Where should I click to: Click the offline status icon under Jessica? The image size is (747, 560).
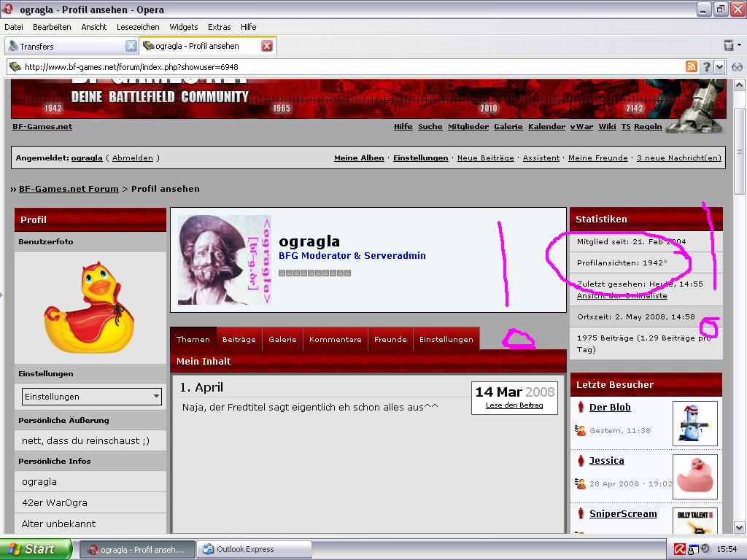581,484
